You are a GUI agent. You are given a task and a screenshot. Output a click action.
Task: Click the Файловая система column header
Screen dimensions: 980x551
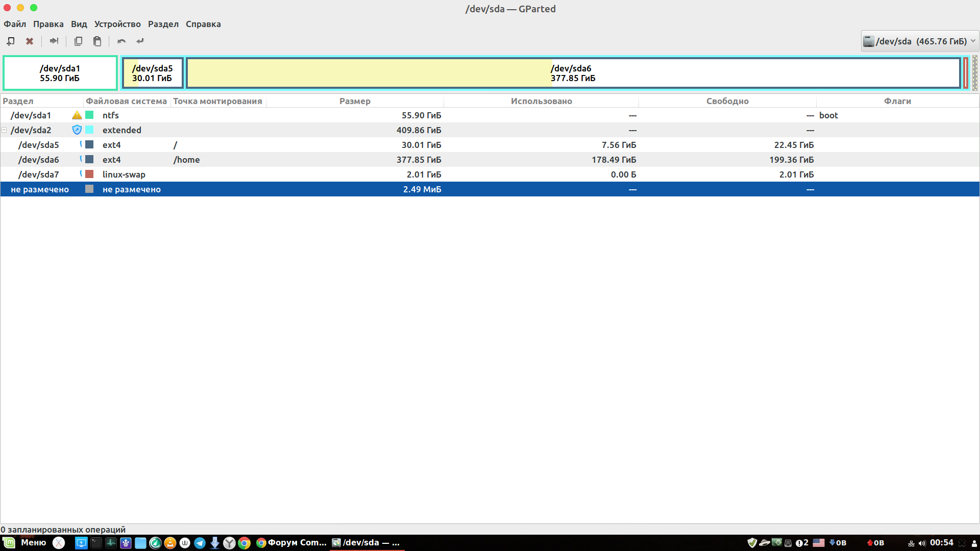[x=126, y=101]
